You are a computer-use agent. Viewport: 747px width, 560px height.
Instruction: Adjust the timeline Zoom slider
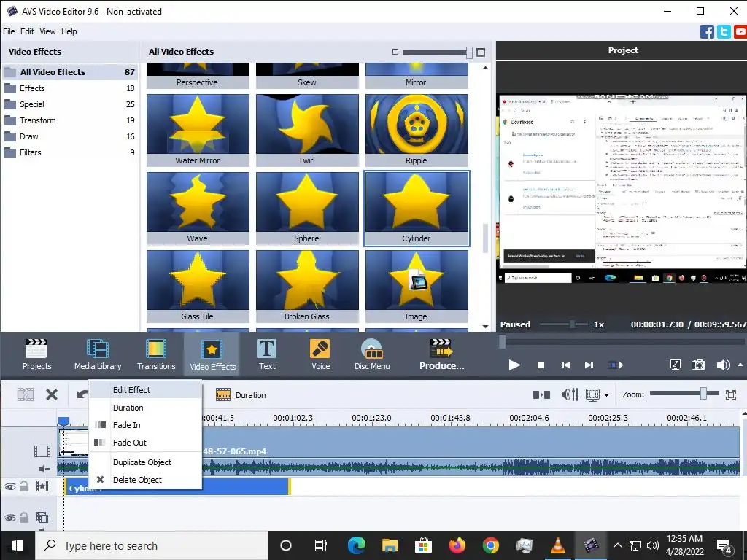(704, 393)
